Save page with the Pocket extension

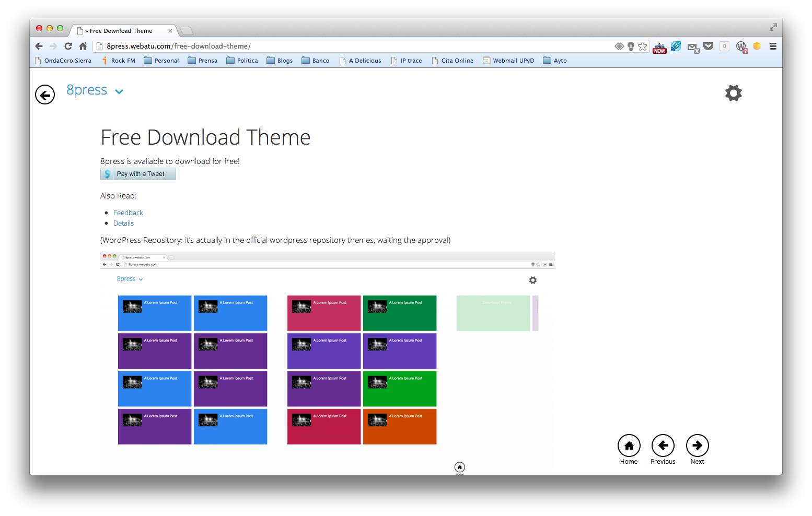pos(709,46)
